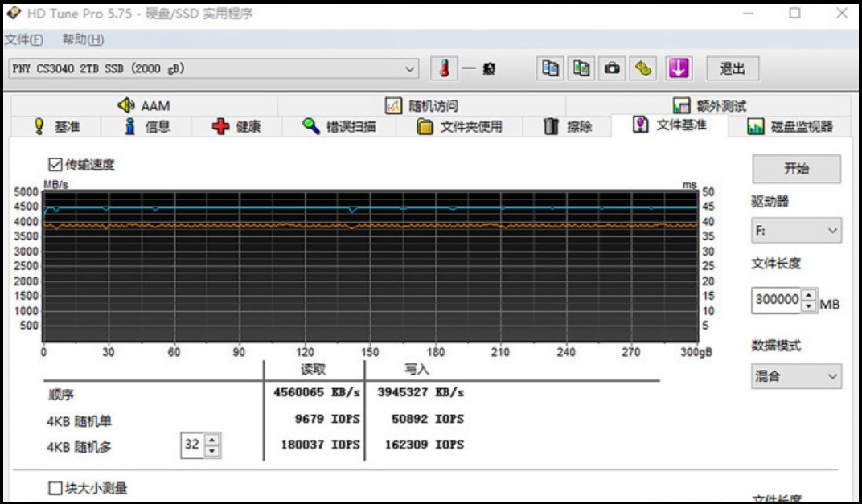
Task: Click the copy text to clipboard icon
Action: [550, 69]
